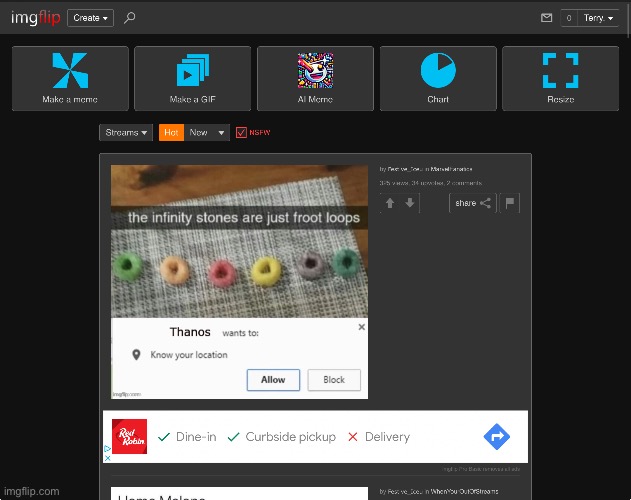
Task: Upvote the infinity stones meme
Action: point(390,203)
